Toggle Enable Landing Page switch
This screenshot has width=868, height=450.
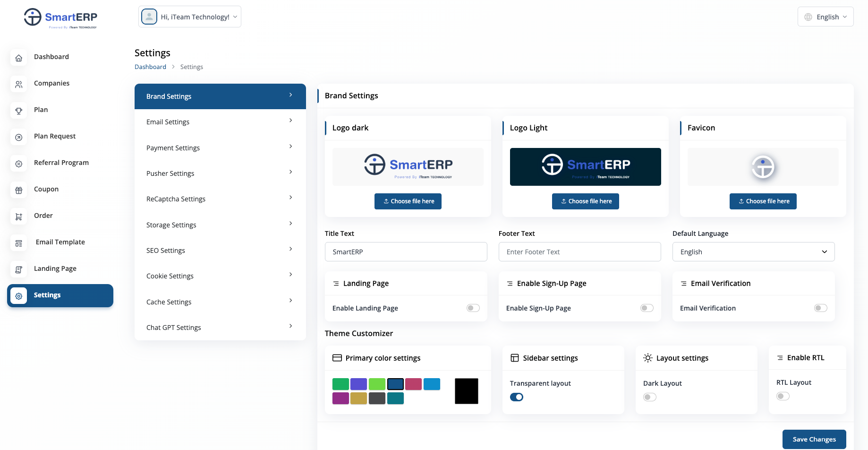[473, 308]
